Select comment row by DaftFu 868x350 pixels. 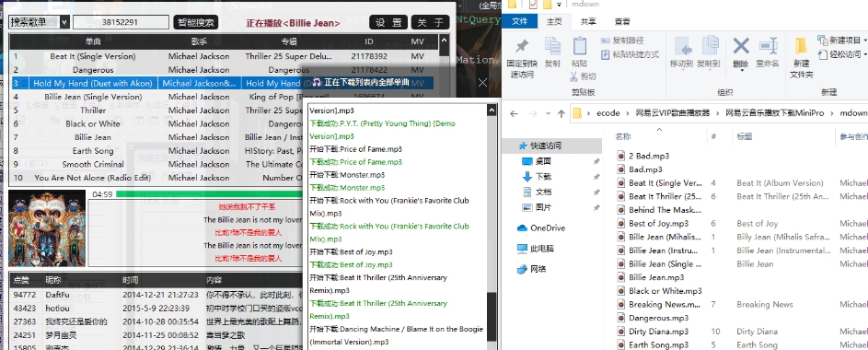coord(157,295)
